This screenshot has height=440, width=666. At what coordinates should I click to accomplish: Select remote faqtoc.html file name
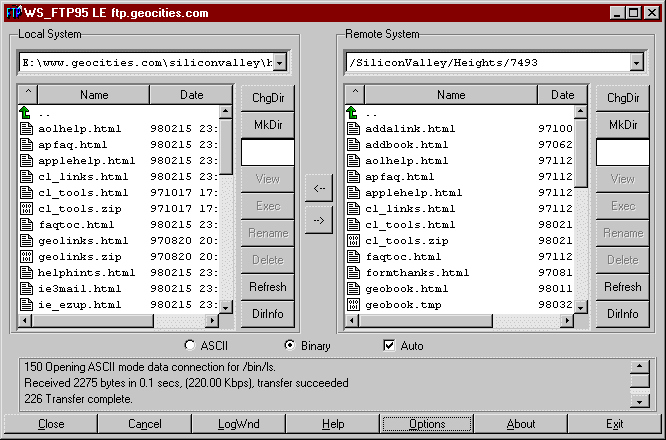pos(403,257)
